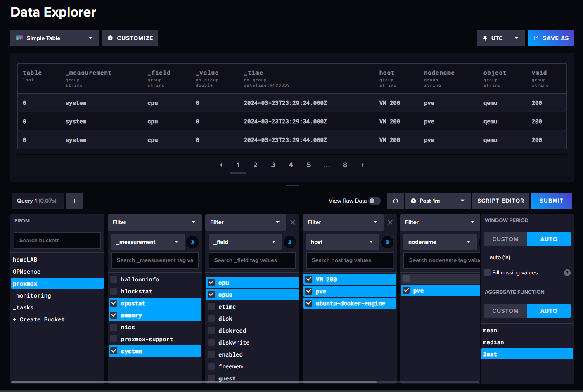583x392 pixels.
Task: Check the ctime field
Action: (x=211, y=307)
